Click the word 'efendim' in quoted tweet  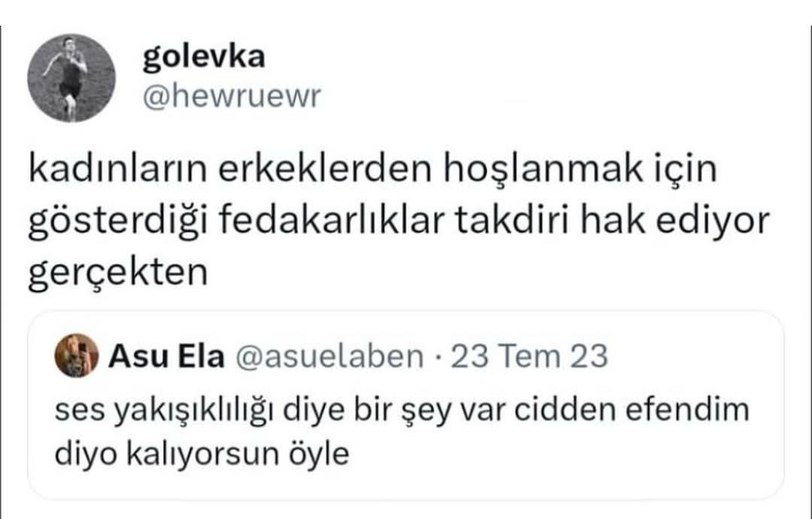(x=688, y=409)
